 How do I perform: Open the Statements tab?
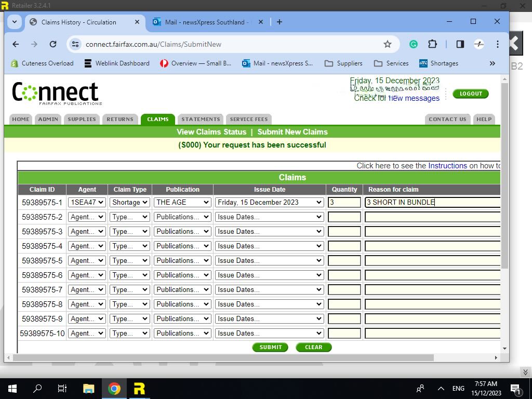201,119
